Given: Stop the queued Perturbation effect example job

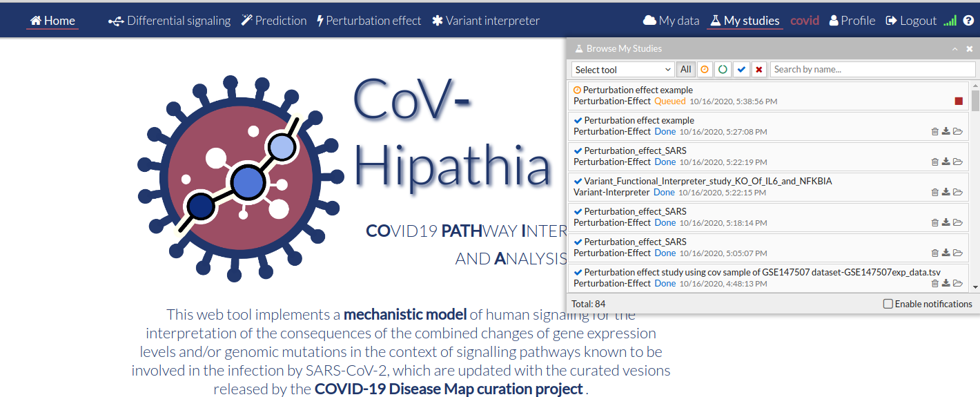Looking at the screenshot, I should pos(959,101).
